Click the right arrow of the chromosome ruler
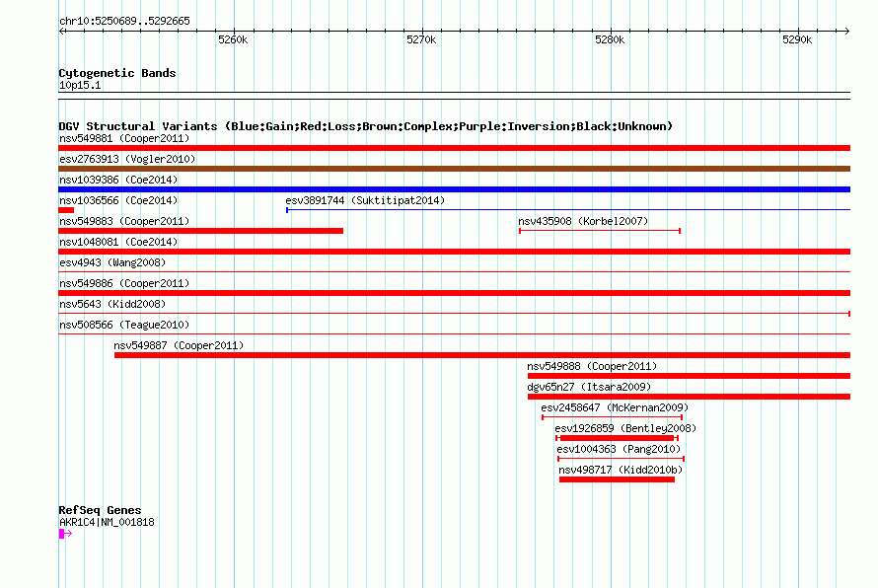The image size is (878, 588). pyautogui.click(x=846, y=31)
